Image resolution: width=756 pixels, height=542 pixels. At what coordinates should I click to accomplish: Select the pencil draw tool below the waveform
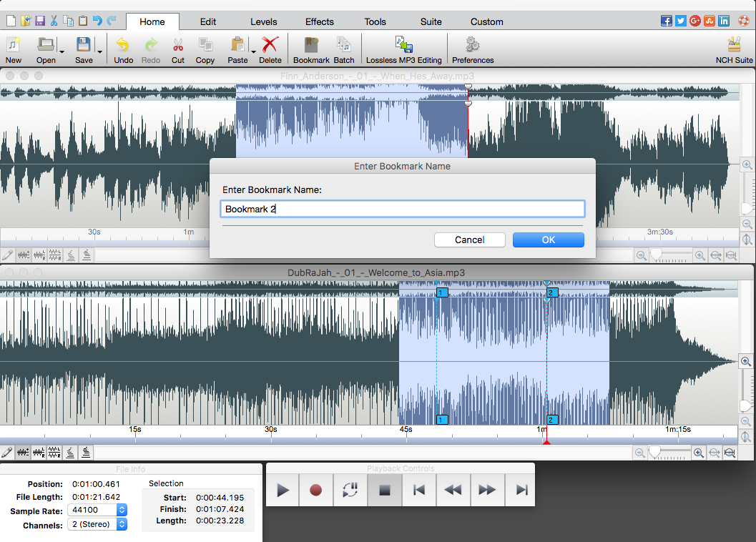click(x=8, y=452)
